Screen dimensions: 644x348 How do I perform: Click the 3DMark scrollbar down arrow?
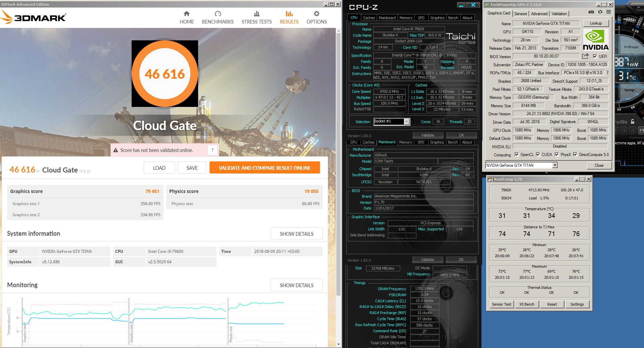(x=338, y=344)
